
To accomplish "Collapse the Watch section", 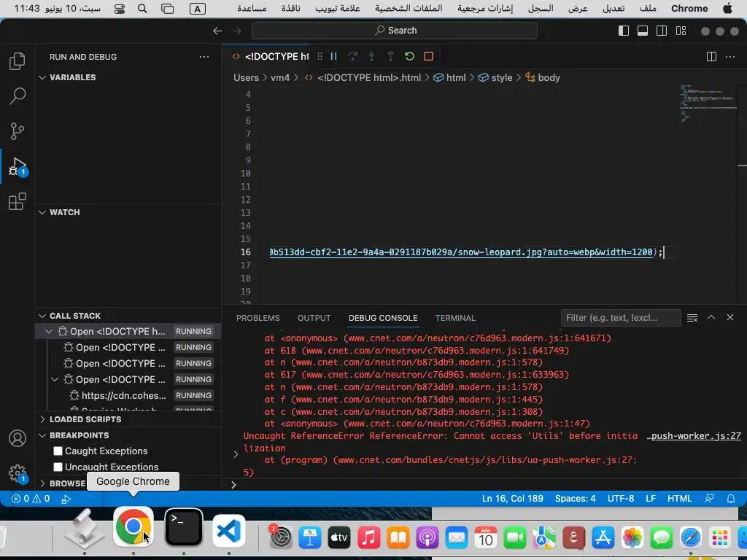I will coord(42,212).
